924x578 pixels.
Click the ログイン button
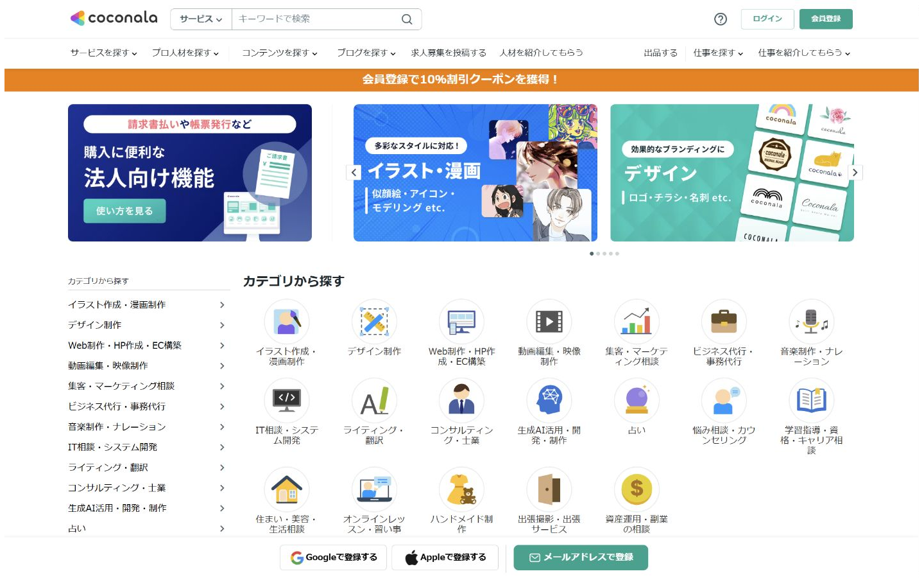[767, 19]
